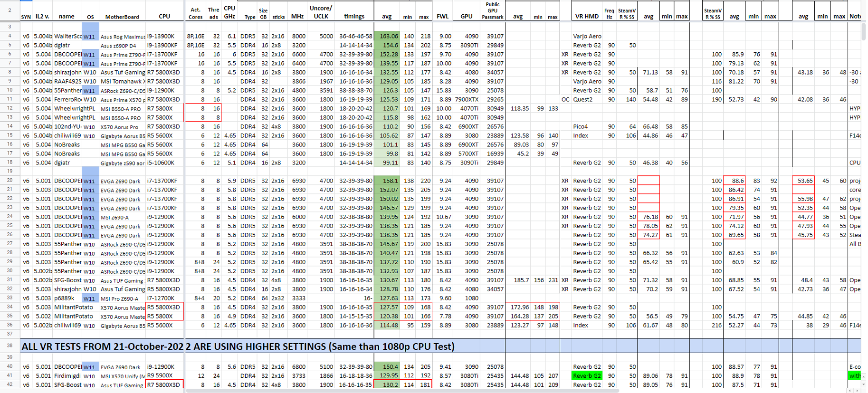Select the "X570 Aorus Pro" motherboard cell
Viewport: 868px width, 393px height.
click(x=123, y=126)
